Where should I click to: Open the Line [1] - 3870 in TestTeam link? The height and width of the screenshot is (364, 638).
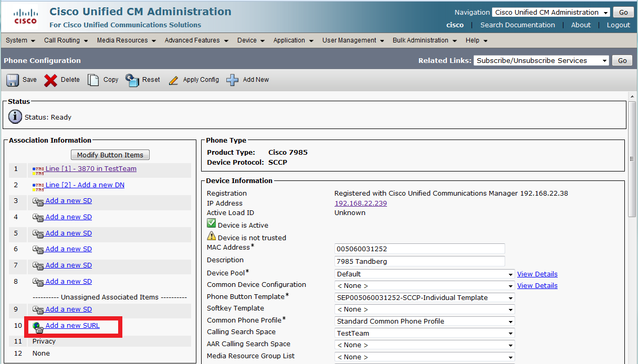pyautogui.click(x=91, y=169)
